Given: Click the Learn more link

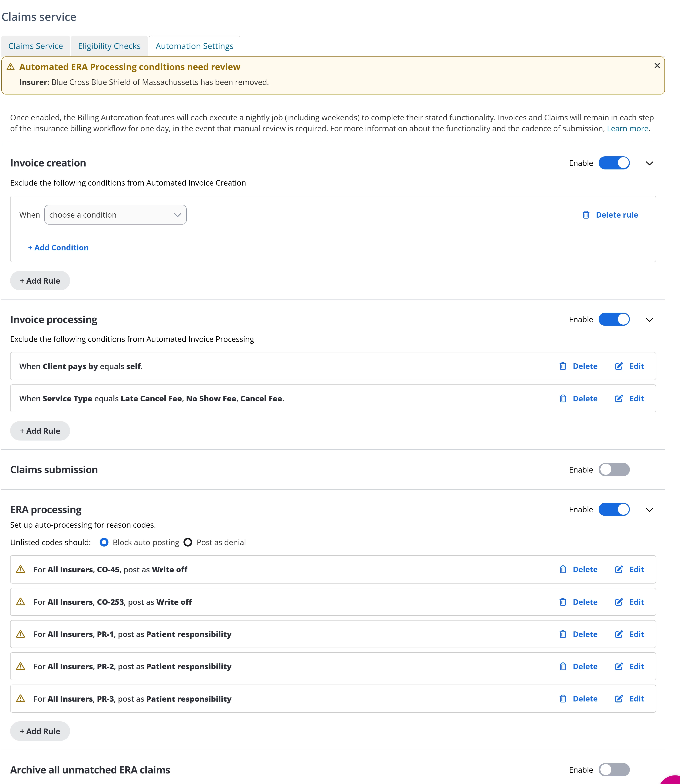Looking at the screenshot, I should pos(627,129).
